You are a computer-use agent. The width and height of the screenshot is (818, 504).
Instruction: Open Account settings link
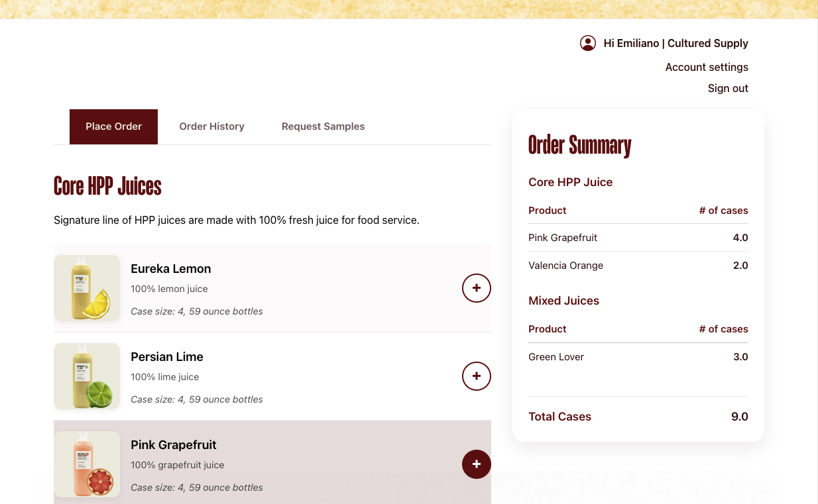coord(707,67)
